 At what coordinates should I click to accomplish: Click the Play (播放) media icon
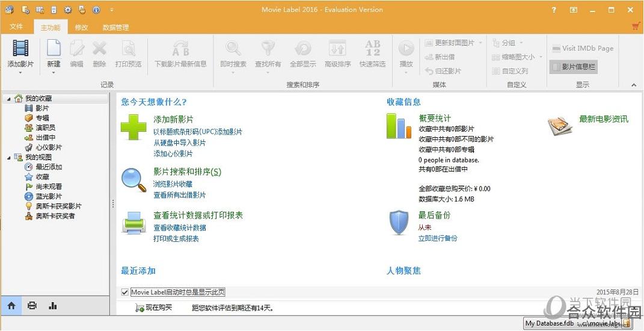(x=406, y=48)
